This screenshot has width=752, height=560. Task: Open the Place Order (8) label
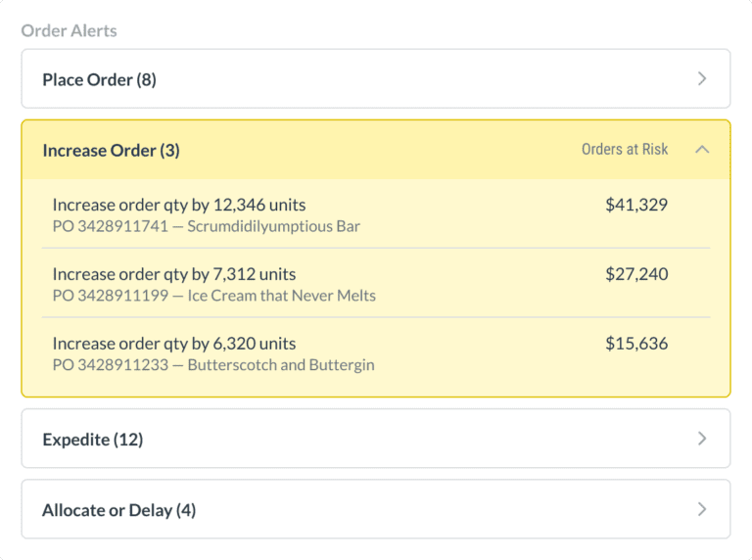(x=99, y=79)
